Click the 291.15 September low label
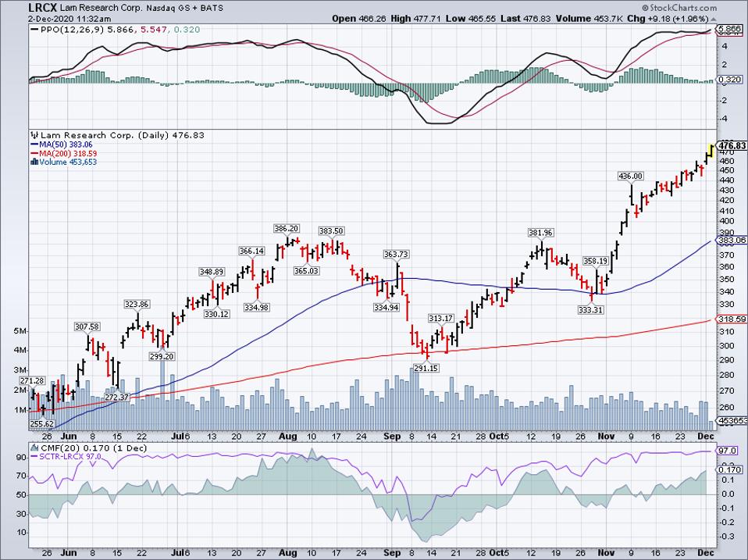748x560 pixels. tap(426, 368)
